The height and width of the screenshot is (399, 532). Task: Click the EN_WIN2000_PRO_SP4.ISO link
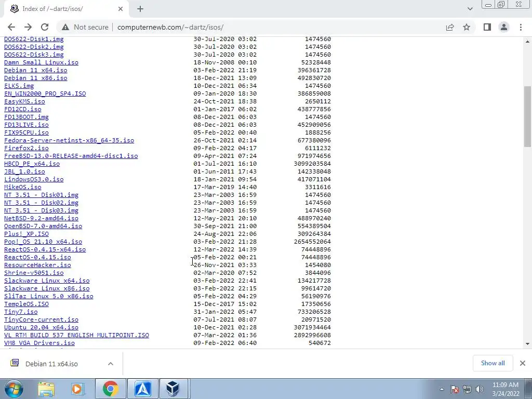pyautogui.click(x=45, y=94)
